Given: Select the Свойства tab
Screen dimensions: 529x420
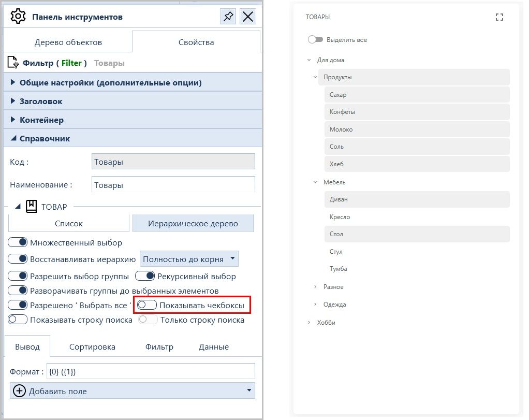Looking at the screenshot, I should tap(196, 42).
